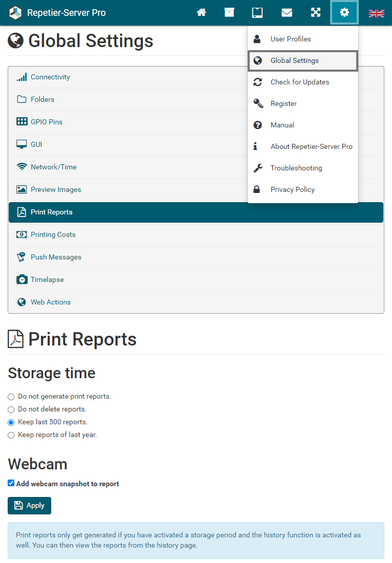Open the tablet/printer icon in navbar
Screen dimensions: 392x563
coord(257,13)
